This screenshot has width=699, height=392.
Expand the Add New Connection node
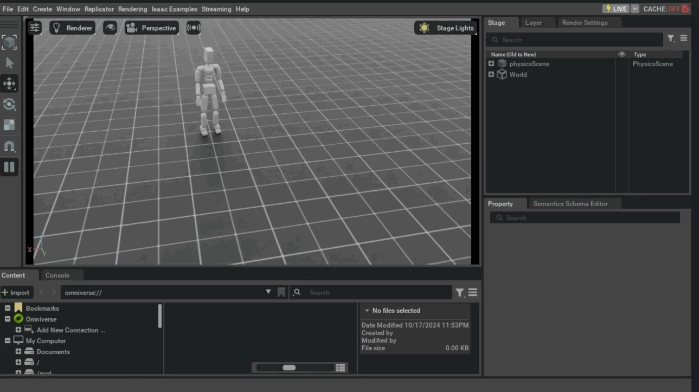18,330
